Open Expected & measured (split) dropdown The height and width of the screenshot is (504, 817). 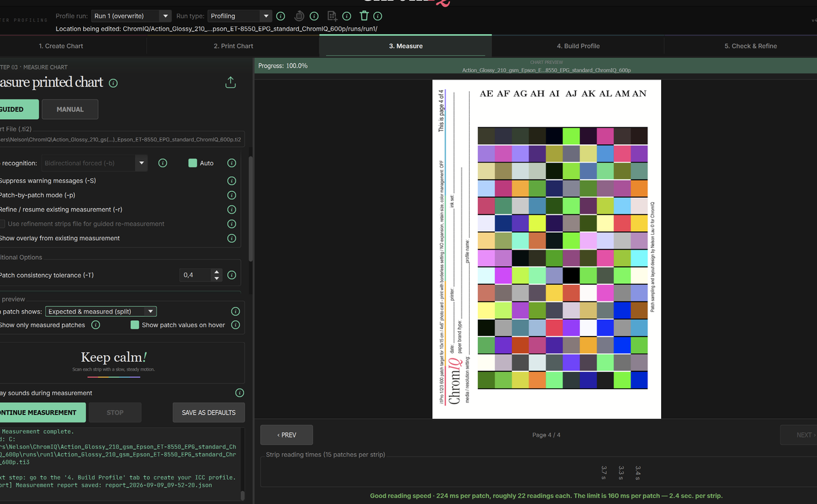click(101, 312)
